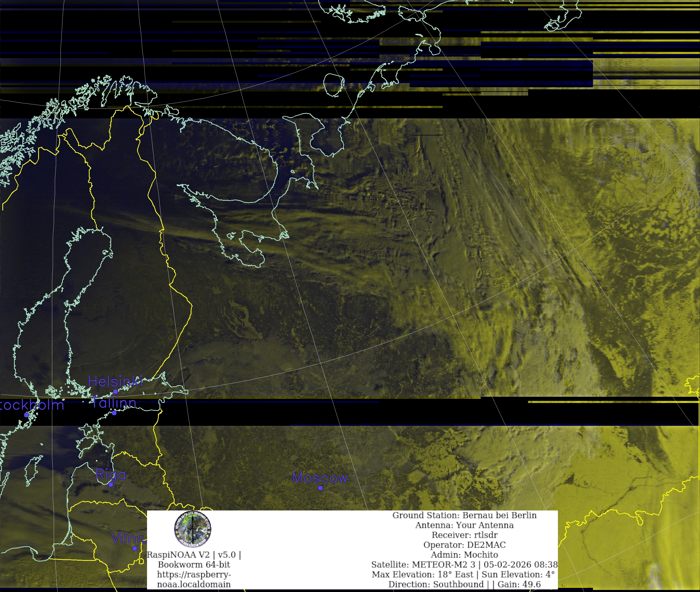
Task: Click the Vilnius city marker dot
Action: pyautogui.click(x=135, y=548)
